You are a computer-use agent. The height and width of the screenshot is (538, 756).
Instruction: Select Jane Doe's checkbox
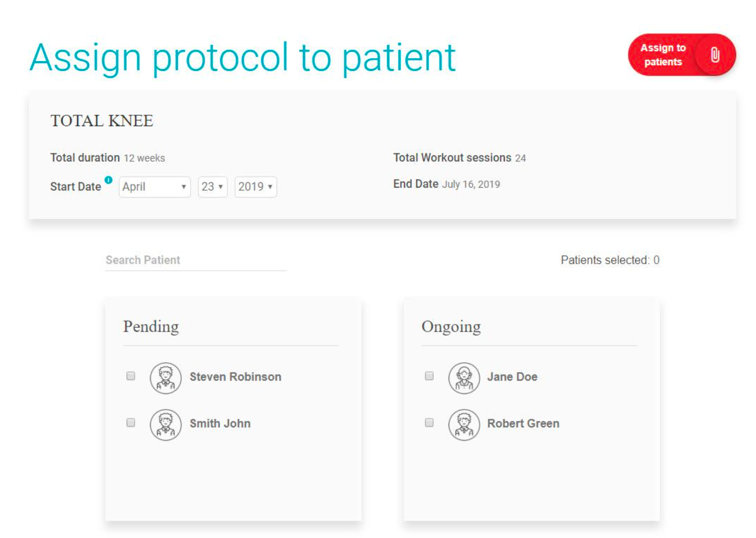coord(429,376)
